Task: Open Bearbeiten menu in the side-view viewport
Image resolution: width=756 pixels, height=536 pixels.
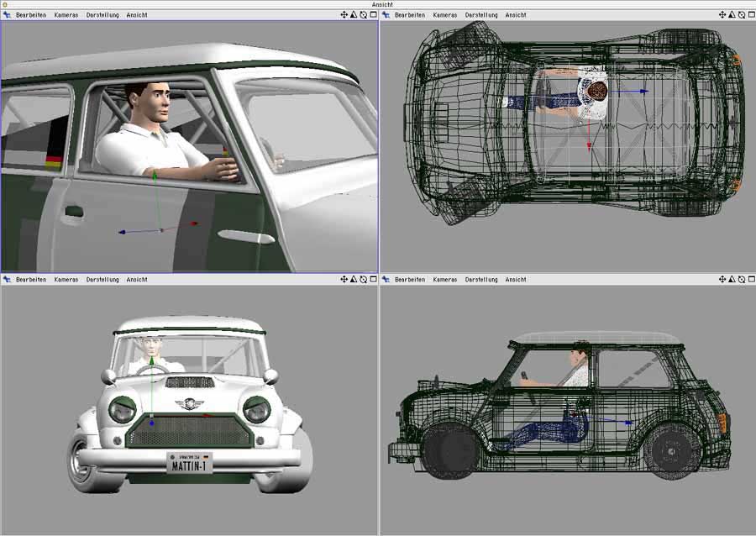Action: [x=409, y=280]
